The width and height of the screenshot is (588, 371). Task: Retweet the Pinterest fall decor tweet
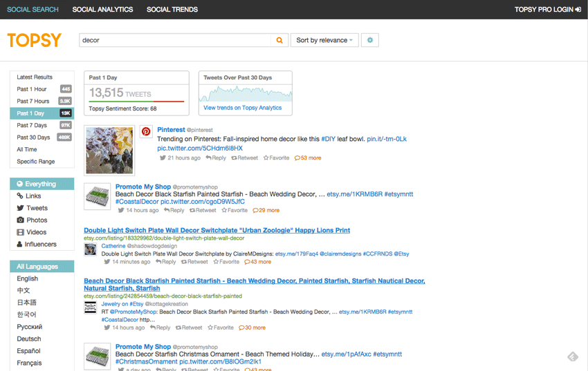(244, 158)
